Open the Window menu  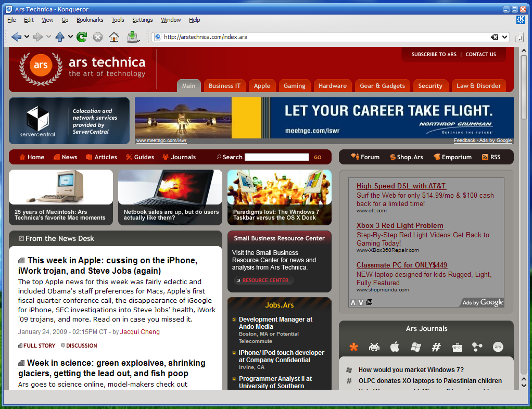pos(171,20)
